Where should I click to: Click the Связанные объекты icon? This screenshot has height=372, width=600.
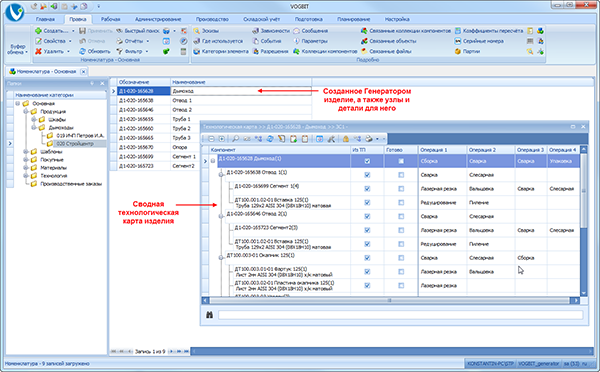pos(364,41)
